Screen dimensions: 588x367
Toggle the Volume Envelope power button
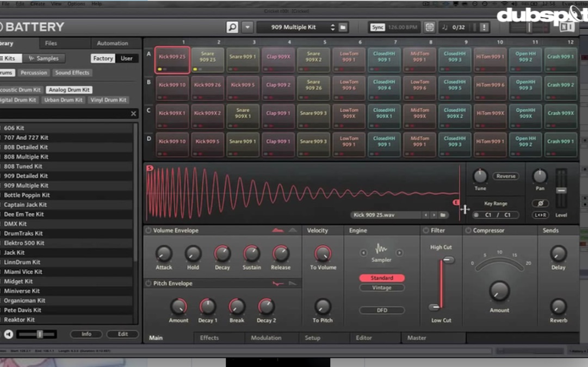tap(148, 231)
